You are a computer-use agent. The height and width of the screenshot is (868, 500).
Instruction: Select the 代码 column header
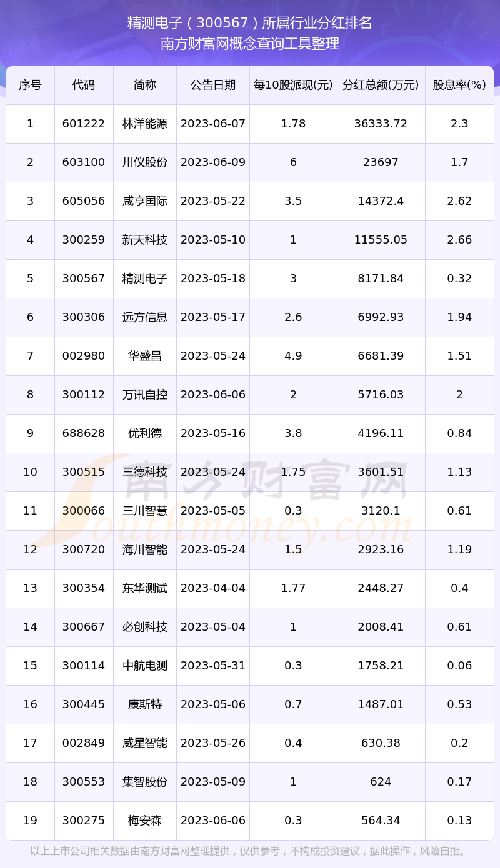pos(84,85)
